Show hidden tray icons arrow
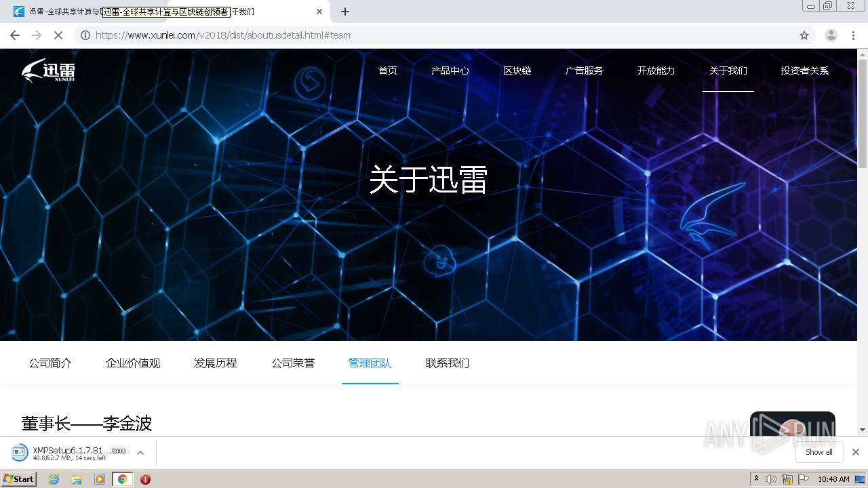The width and height of the screenshot is (868, 488). point(756,479)
